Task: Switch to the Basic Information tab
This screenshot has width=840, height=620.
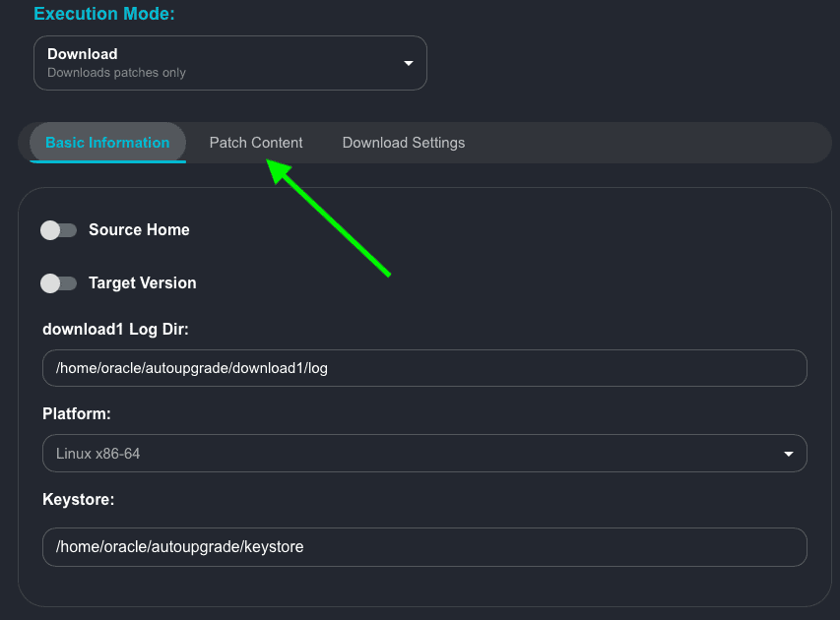Action: coord(107,143)
